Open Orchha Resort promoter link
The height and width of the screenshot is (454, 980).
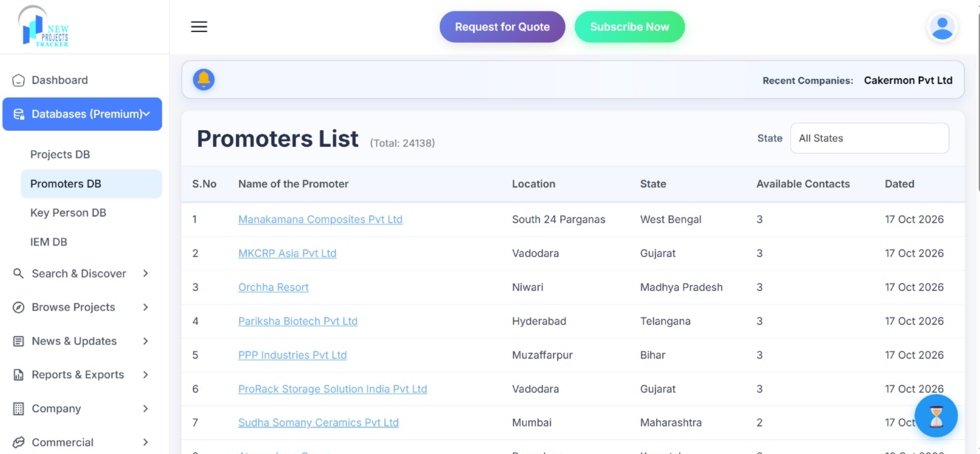[x=274, y=287]
